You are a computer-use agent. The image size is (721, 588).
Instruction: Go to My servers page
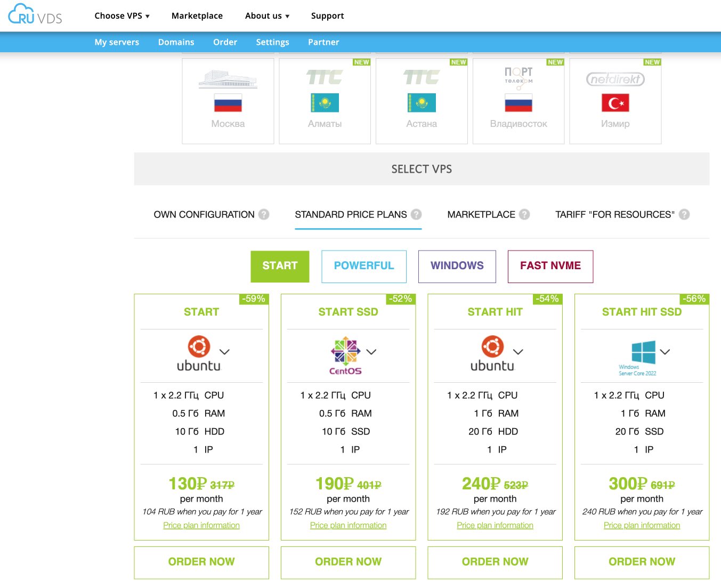coord(117,42)
